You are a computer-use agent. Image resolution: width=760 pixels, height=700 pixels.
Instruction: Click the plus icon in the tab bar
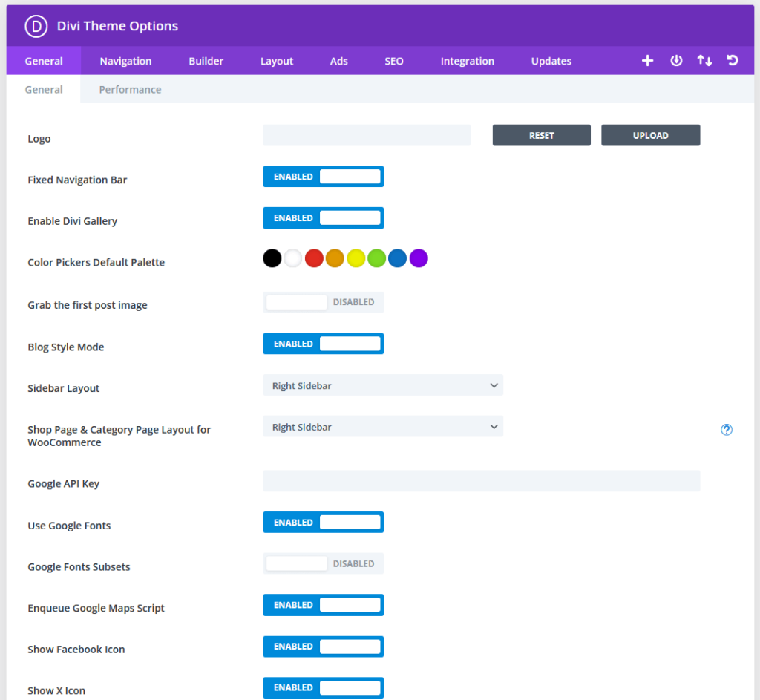pos(647,61)
